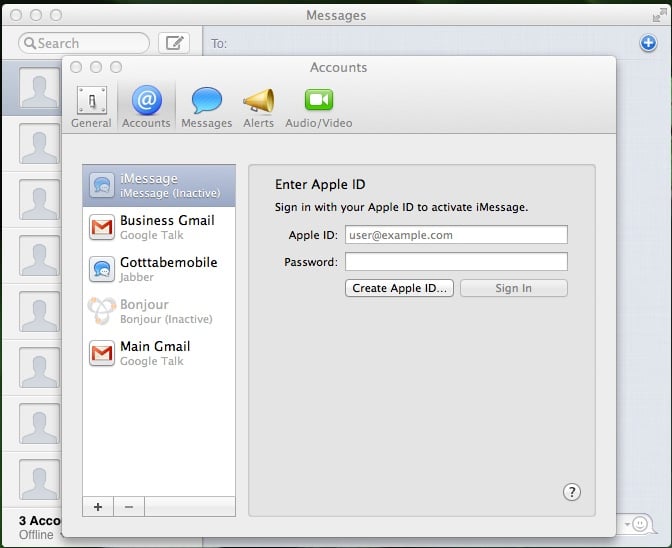Open the Alerts preferences tab
The image size is (672, 548).
click(258, 107)
